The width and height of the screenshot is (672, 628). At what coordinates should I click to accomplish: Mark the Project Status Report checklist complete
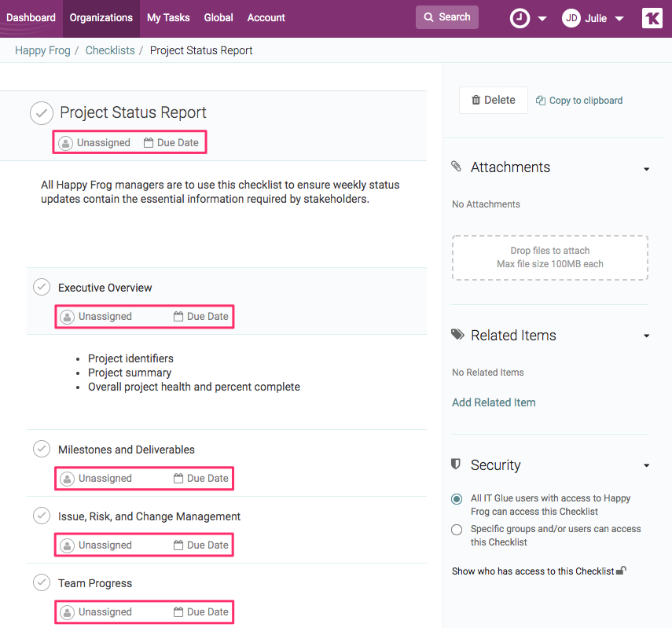coord(42,113)
